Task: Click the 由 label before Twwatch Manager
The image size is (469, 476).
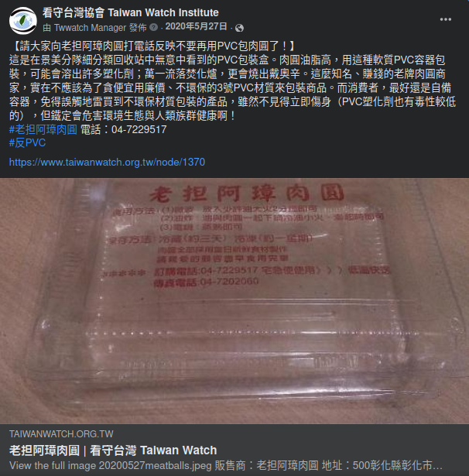Action: (46, 28)
